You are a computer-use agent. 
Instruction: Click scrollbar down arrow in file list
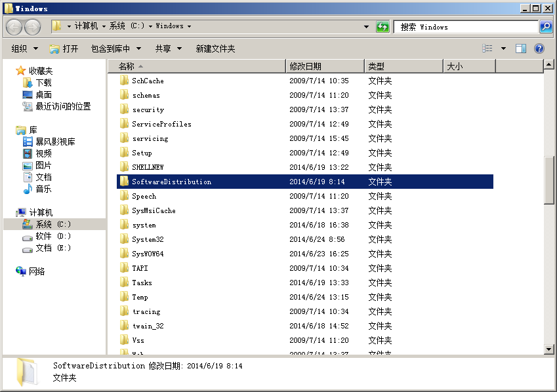(x=549, y=349)
